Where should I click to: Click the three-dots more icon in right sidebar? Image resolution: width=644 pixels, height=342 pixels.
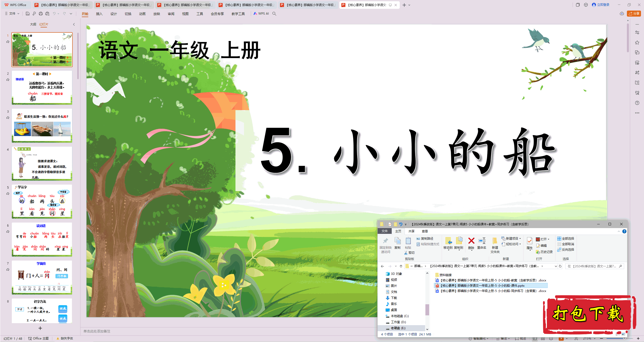pyautogui.click(x=637, y=113)
